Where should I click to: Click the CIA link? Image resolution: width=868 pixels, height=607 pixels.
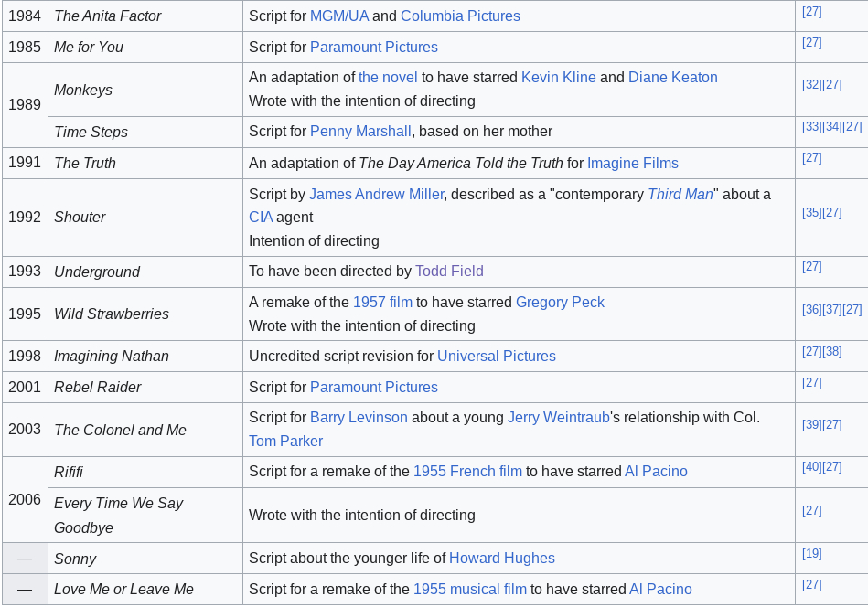coord(261,218)
